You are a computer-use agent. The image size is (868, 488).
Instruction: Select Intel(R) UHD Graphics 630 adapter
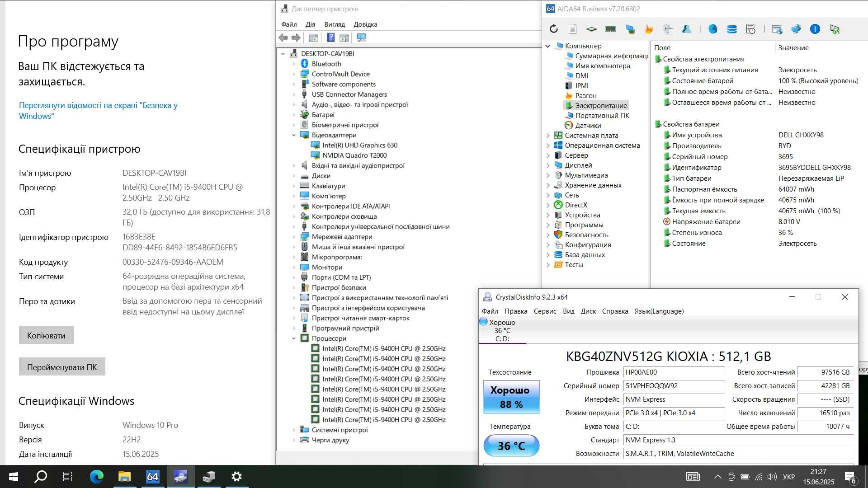tap(360, 145)
